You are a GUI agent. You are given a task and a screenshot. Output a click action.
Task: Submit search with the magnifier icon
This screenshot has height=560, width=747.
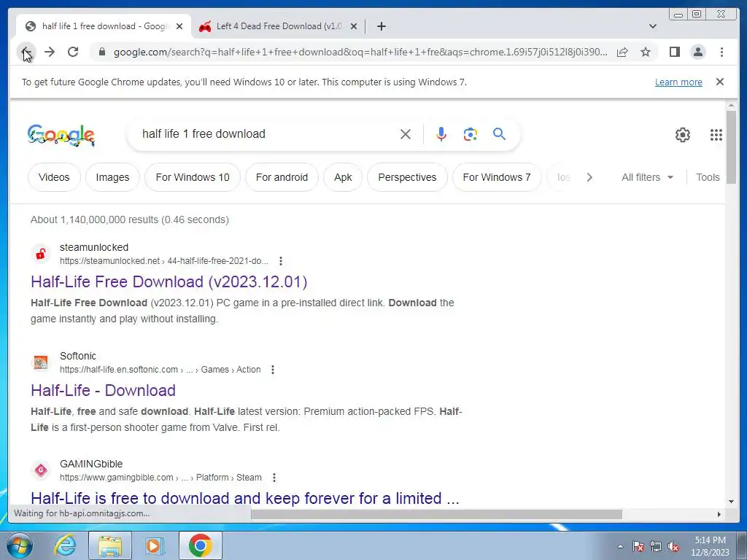[x=499, y=134]
